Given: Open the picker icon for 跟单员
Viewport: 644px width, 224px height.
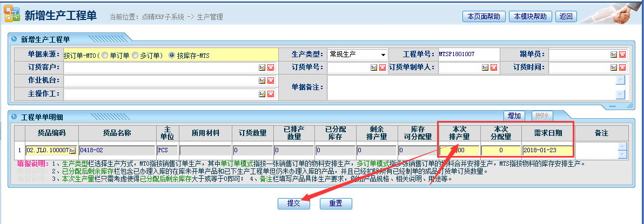Looking at the screenshot, I should pos(614,55).
